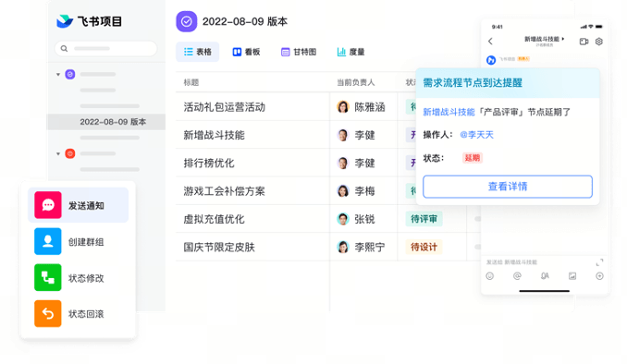Click the 延期 status tag
Screen dimensions: 627x364
pyautogui.click(x=473, y=158)
